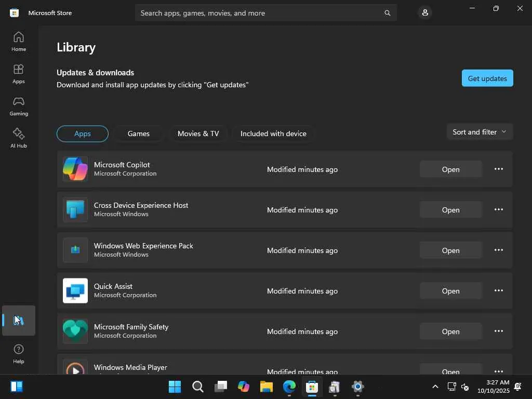Open Settings gear on the taskbar

pos(357,387)
